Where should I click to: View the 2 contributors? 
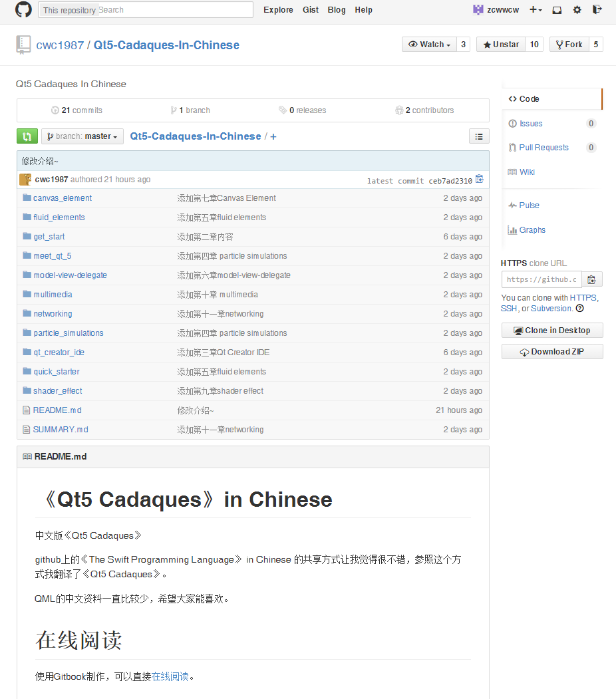[x=424, y=110]
